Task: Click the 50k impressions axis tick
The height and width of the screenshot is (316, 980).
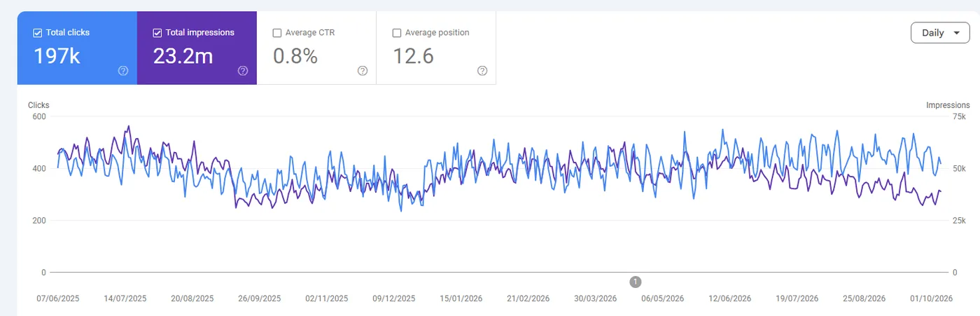Action: click(x=959, y=168)
